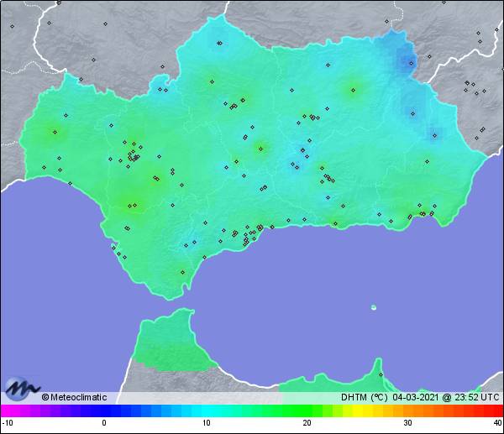
Task: Pick the yellow segment of temperature scale
Action: point(358,410)
